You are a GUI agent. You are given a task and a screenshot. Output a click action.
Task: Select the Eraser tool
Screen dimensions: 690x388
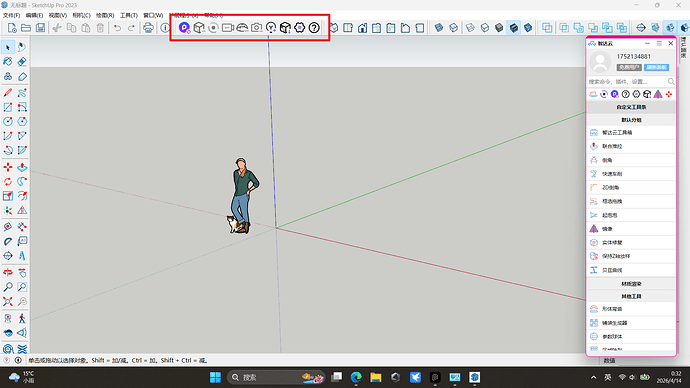[x=22, y=62]
